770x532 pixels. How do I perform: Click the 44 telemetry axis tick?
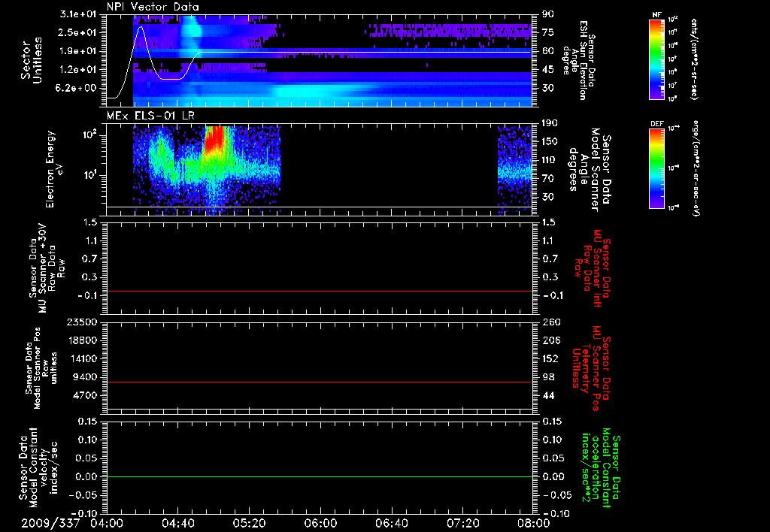pyautogui.click(x=548, y=395)
